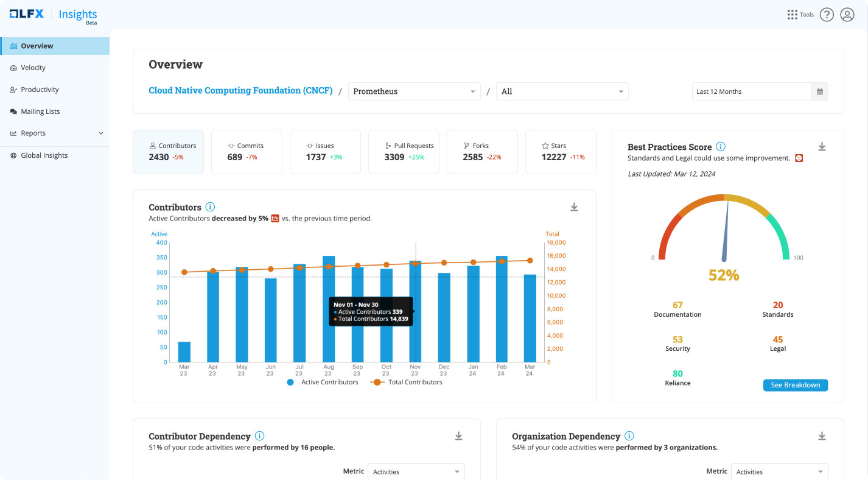Click the Feb 24 Total Contributors data point
Viewport: 868px width, 480px height.
pyautogui.click(x=502, y=261)
